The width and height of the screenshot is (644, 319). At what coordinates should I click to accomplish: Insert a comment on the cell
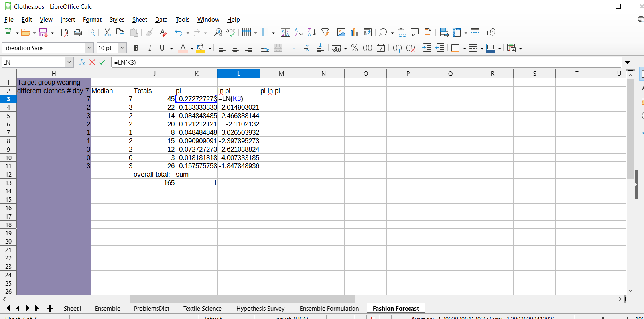(x=415, y=33)
